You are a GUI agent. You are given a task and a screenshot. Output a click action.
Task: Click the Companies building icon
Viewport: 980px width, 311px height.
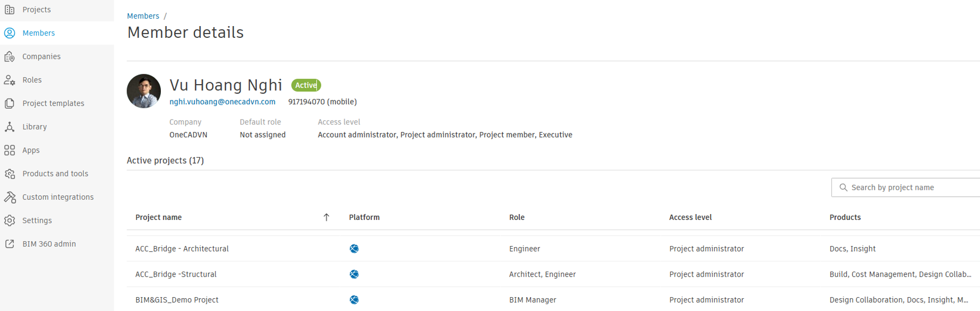click(x=9, y=57)
